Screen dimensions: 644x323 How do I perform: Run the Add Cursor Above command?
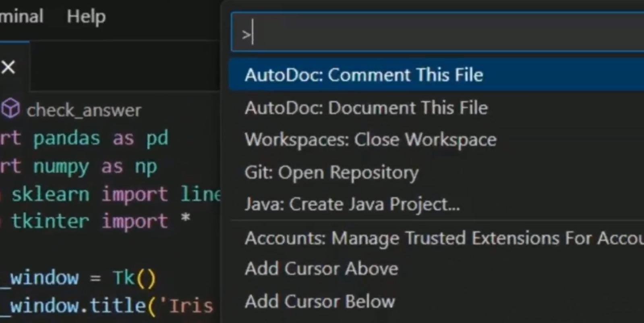tap(437, 269)
